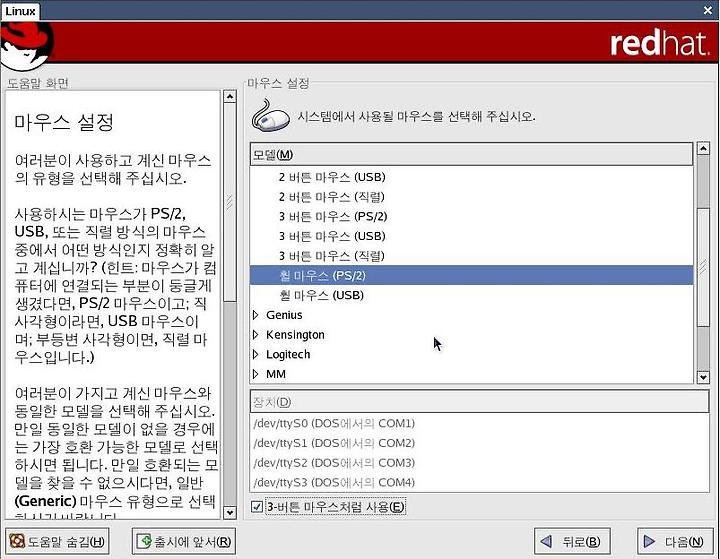The height and width of the screenshot is (559, 720).
Task: Click the Red Hat shadowman logo
Action: (x=27, y=46)
